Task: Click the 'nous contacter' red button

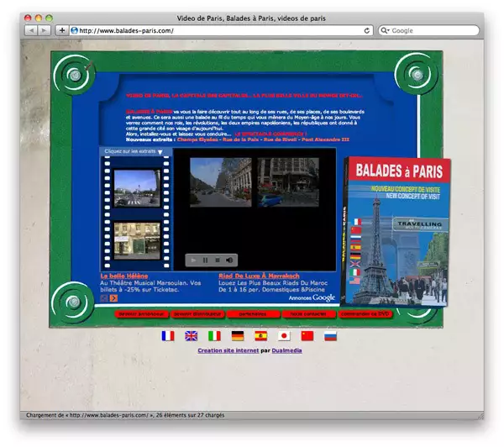Action: 308,314
